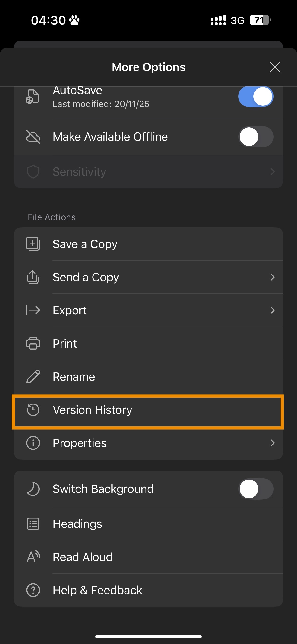Open Export submenu chevron
Screen dimensions: 297x644
tap(273, 310)
